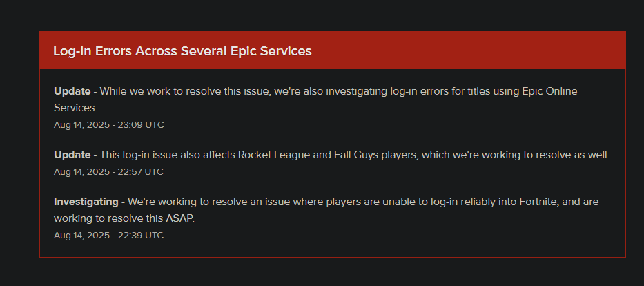The height and width of the screenshot is (286, 644).
Task: Select the timestamp "Aug 14, 2025 - 22:39 UTC"
Action: pos(108,236)
